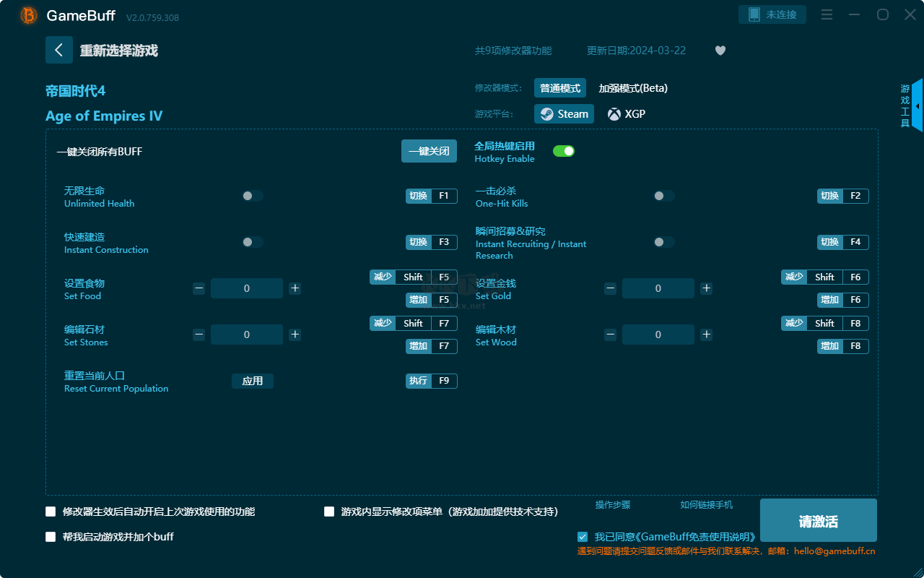Decrease Set Food value with minus

pos(199,288)
